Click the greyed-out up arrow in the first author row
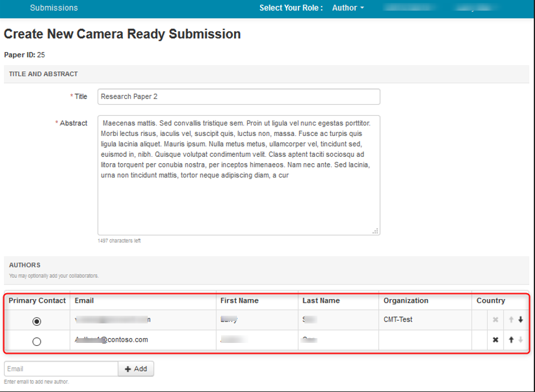This screenshot has height=392, width=535. 511,320
